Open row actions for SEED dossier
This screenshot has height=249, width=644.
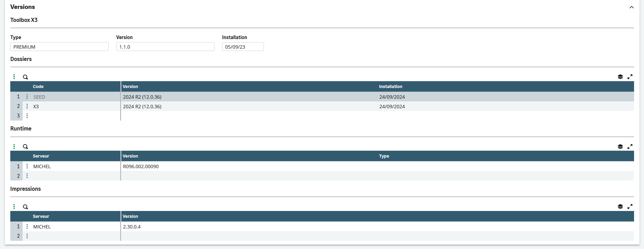[x=27, y=97]
